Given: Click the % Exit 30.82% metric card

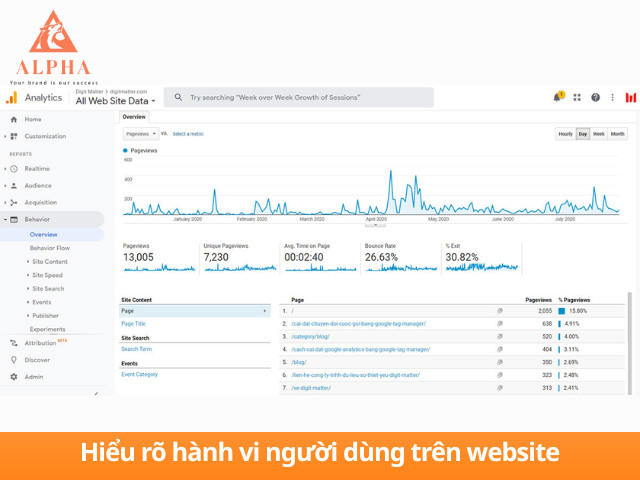Looking at the screenshot, I should click(x=482, y=258).
